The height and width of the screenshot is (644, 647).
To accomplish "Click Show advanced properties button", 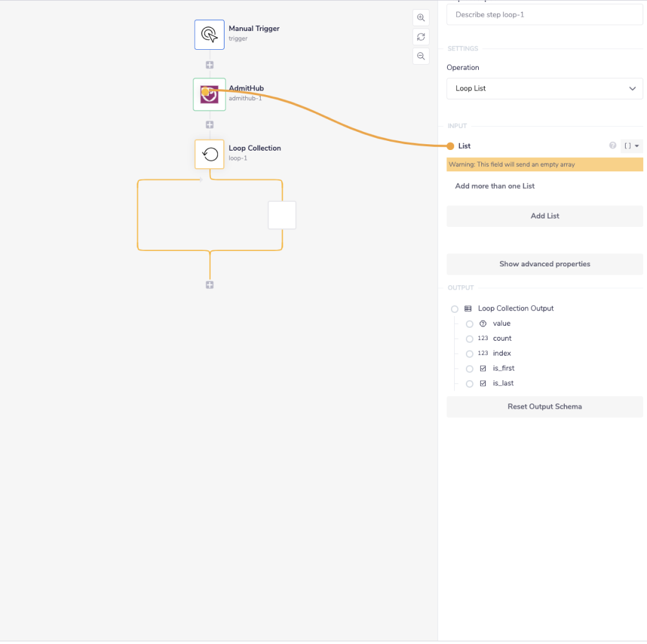I will click(x=544, y=264).
